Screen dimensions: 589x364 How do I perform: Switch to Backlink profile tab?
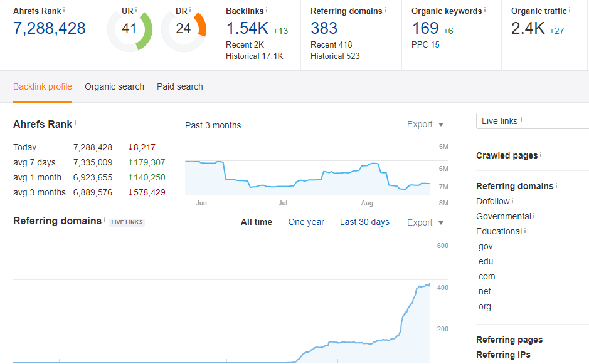coord(43,86)
